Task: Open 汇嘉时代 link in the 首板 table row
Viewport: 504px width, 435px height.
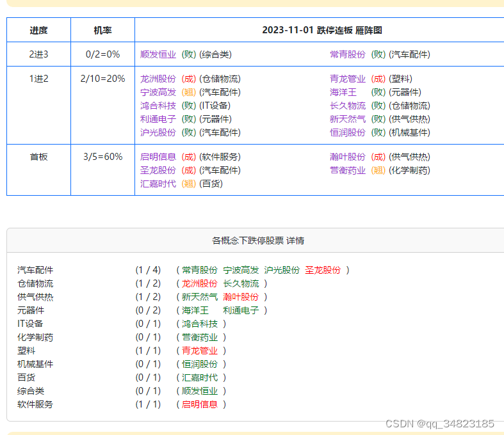Action: point(158,184)
